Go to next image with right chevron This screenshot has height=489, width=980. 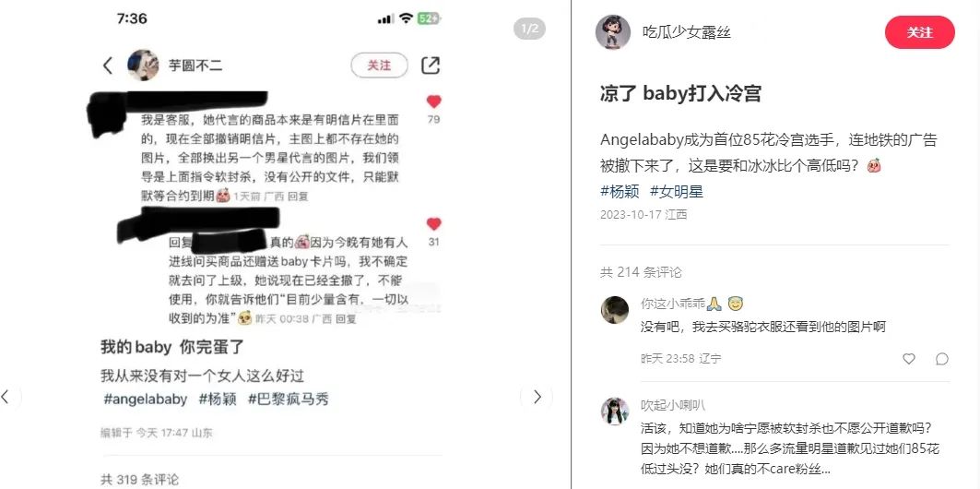point(537,397)
